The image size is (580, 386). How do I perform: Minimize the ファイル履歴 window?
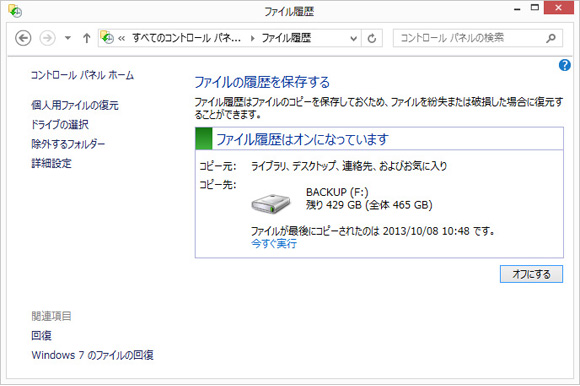517,9
